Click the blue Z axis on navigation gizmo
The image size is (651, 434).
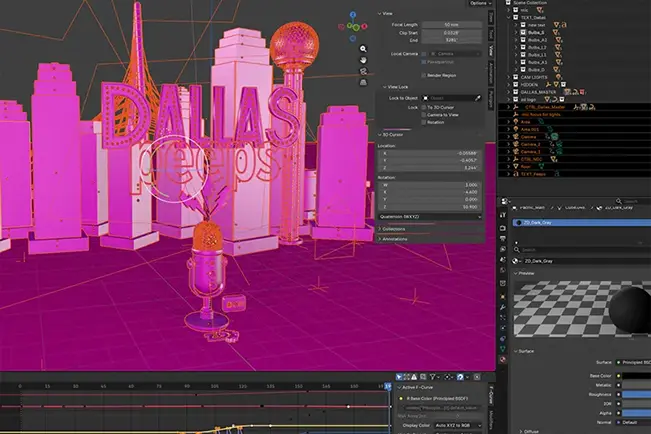tap(352, 15)
